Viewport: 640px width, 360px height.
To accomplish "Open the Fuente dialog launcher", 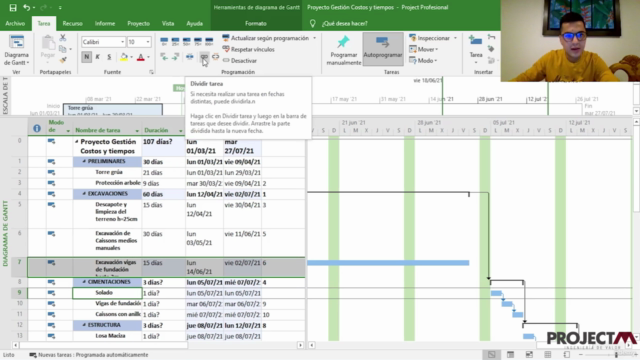I will [151, 72].
